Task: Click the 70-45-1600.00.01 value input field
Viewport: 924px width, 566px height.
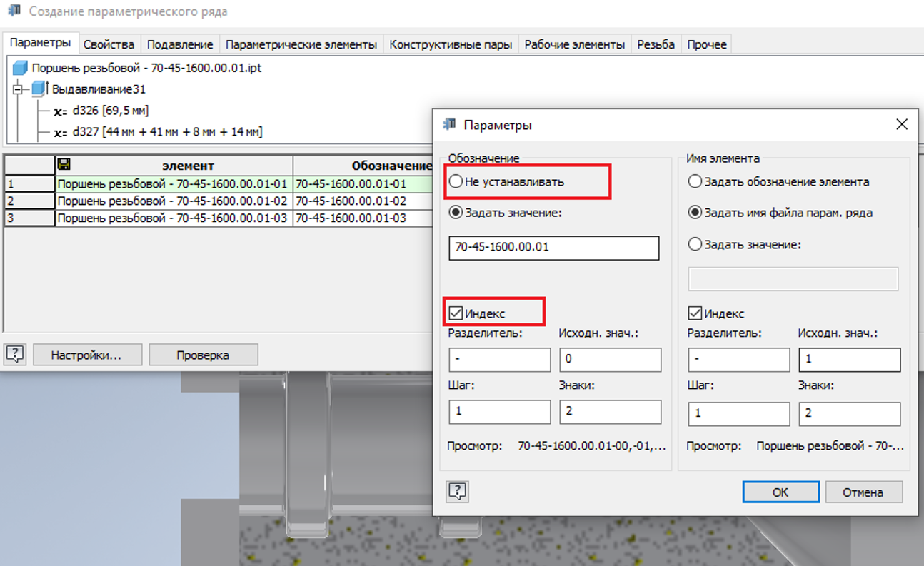Action: [x=553, y=248]
